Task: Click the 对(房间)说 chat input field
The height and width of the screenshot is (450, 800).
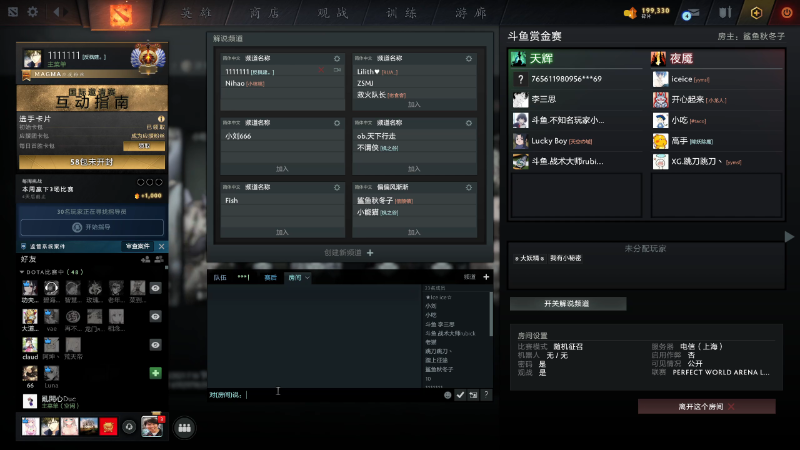Action: point(325,395)
